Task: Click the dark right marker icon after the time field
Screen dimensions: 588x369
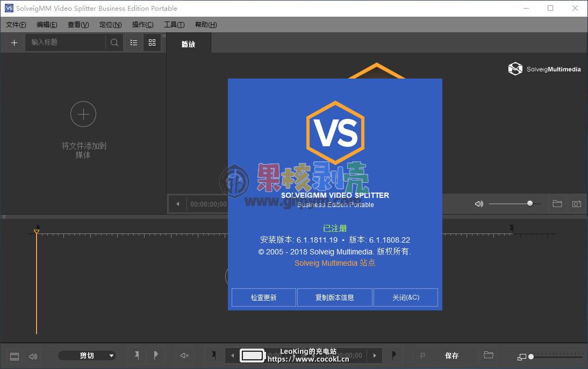Action: pos(394,354)
